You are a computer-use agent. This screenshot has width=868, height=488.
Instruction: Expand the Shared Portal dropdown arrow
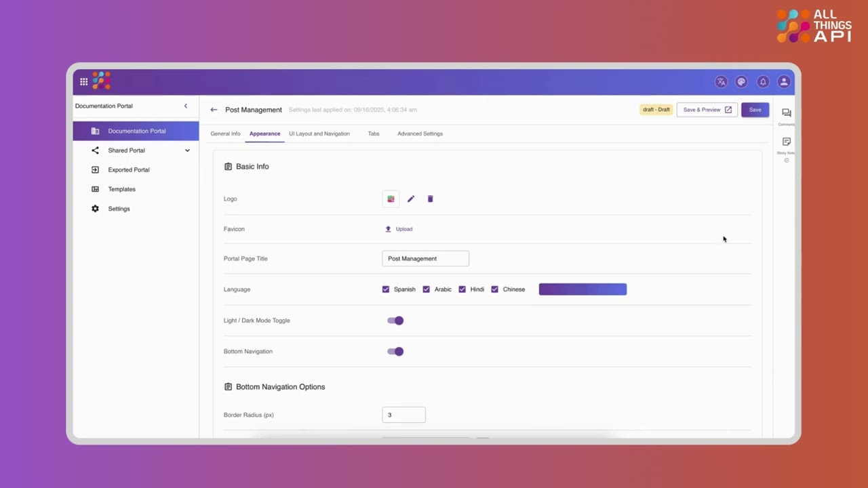(187, 150)
